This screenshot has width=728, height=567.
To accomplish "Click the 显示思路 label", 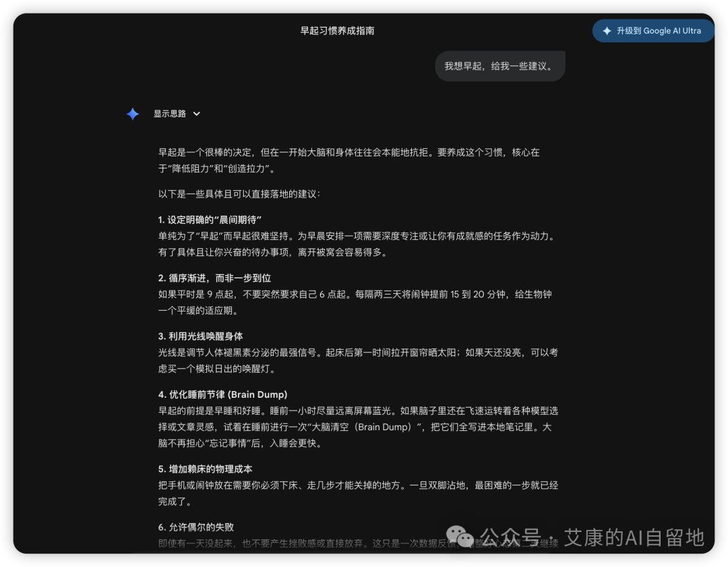I will coord(169,114).
